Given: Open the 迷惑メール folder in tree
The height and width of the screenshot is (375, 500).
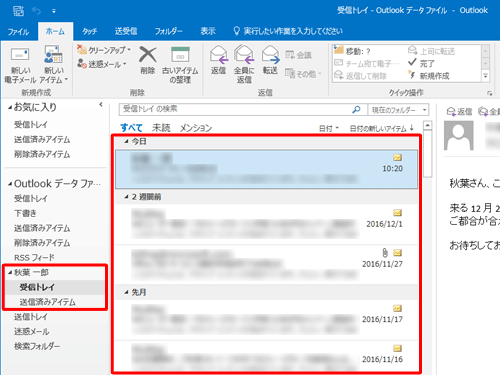Looking at the screenshot, I should (x=32, y=331).
